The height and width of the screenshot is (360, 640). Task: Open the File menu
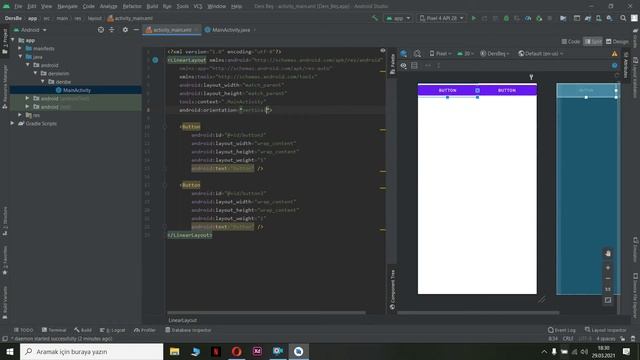18,6
